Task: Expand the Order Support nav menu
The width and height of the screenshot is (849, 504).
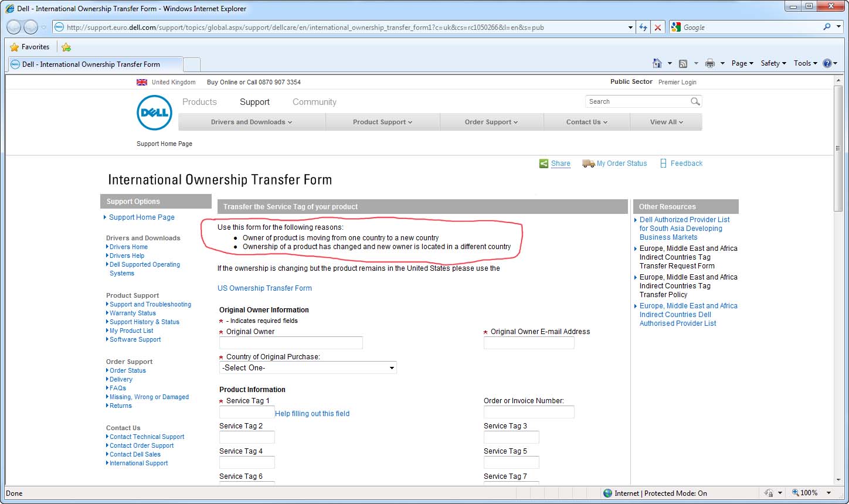Action: 491,122
